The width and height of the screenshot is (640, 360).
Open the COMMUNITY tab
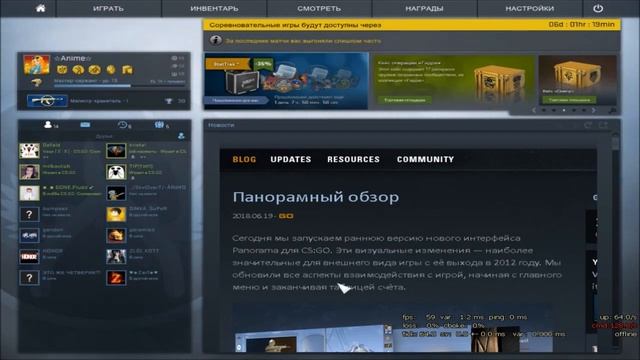pyautogui.click(x=425, y=159)
